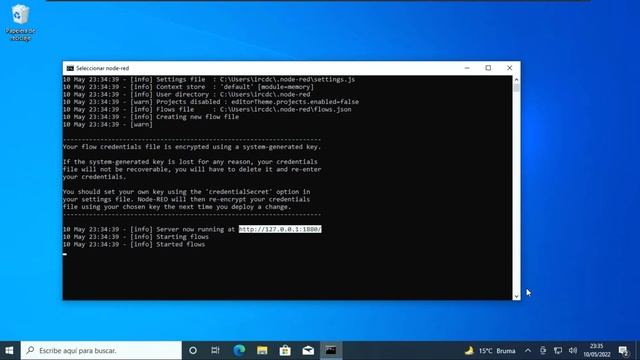Close the node-red console window
This screenshot has height=360, width=640.
[x=509, y=68]
